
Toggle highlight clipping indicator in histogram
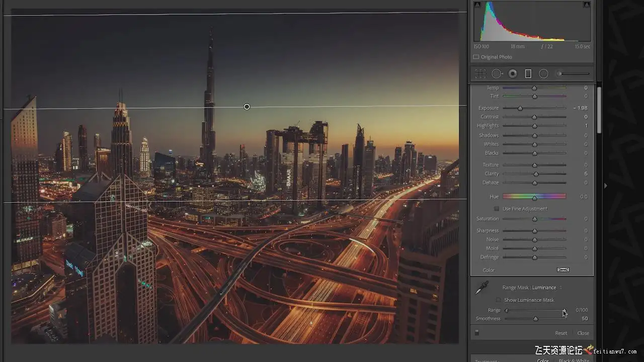pyautogui.click(x=587, y=5)
